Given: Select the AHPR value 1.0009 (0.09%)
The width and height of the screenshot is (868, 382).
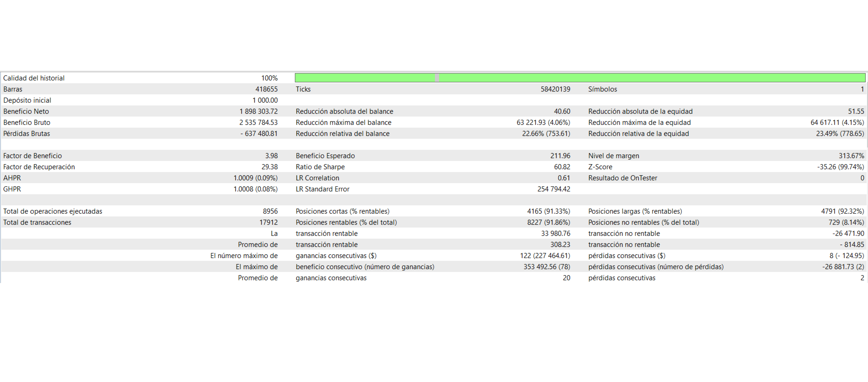Looking at the screenshot, I should point(256,178).
